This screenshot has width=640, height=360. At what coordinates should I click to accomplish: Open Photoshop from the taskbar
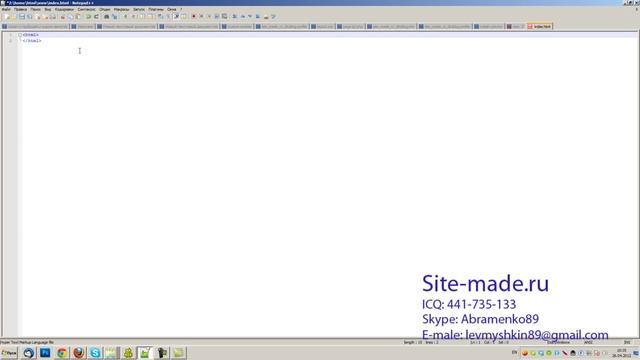point(45,353)
